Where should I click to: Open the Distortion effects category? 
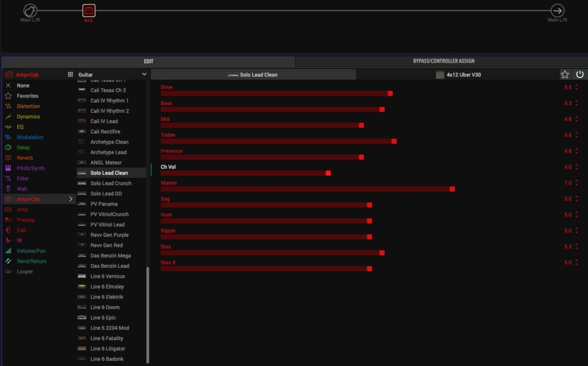(x=28, y=106)
